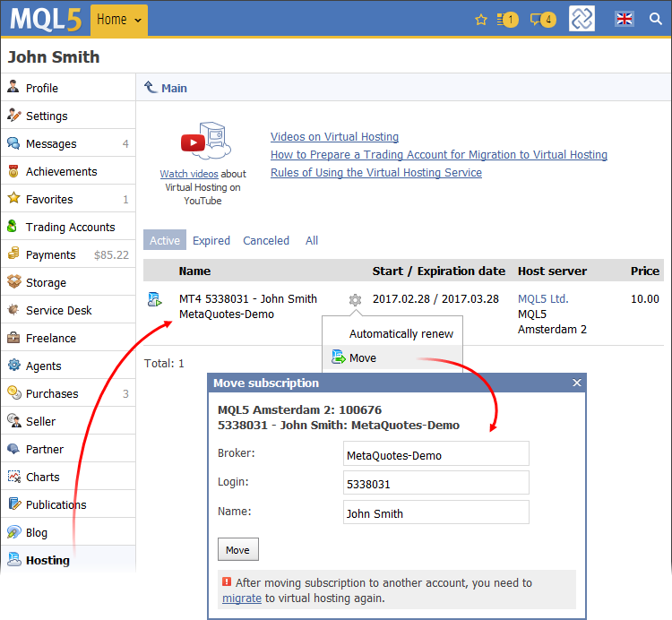Click the Blog feed icon
The width and height of the screenshot is (672, 620).
click(x=13, y=531)
